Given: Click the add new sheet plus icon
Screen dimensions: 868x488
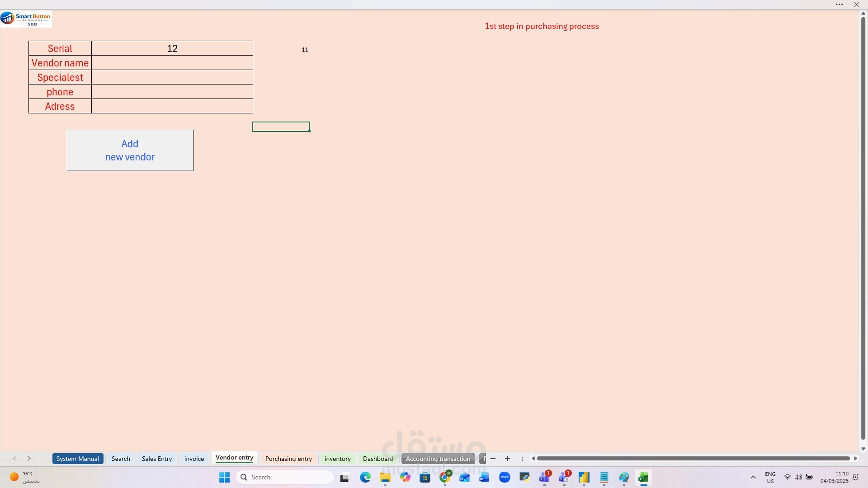Looking at the screenshot, I should pos(508,459).
